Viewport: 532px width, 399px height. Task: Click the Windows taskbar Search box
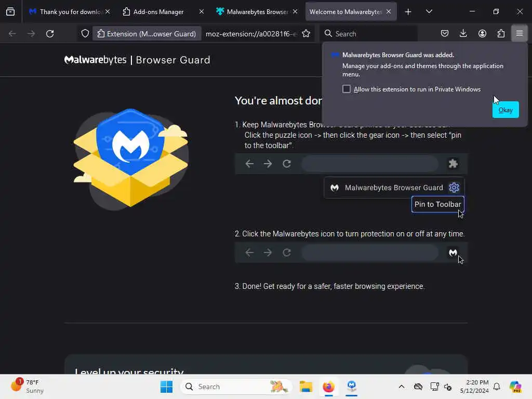pos(236,387)
